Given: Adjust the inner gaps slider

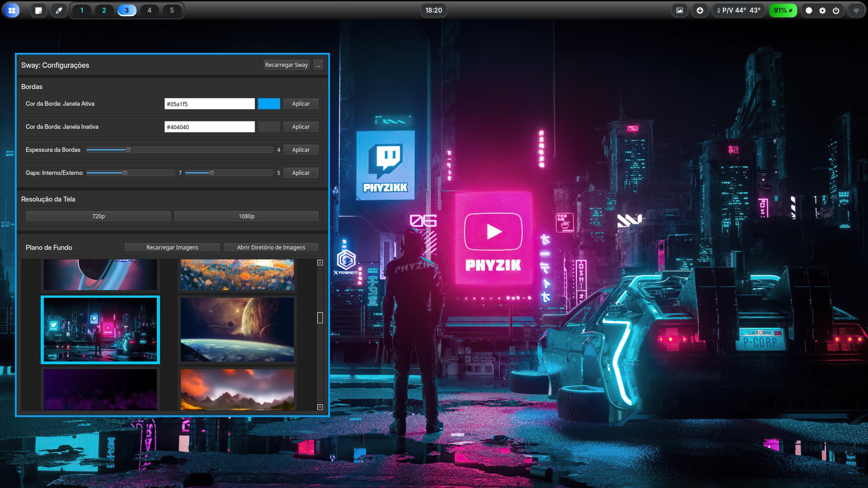Looking at the screenshot, I should pyautogui.click(x=131, y=173).
